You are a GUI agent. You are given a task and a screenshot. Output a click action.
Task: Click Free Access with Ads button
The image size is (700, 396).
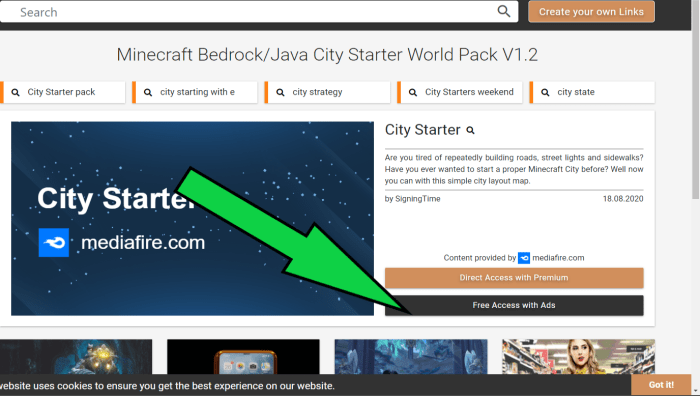(514, 305)
